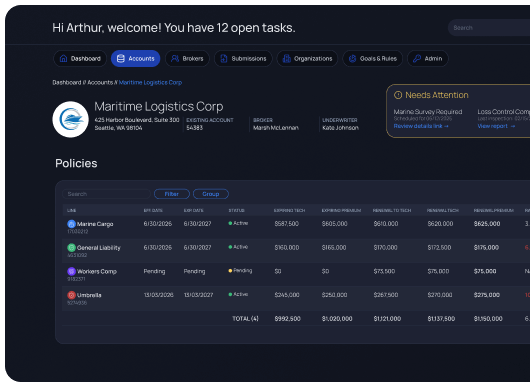Click the Policies section heading
The width and height of the screenshot is (530, 387).
(x=76, y=164)
